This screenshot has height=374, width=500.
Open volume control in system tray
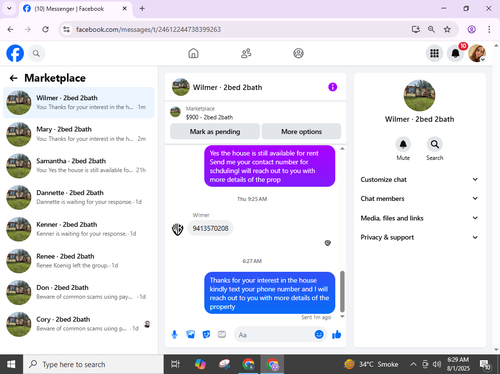437,364
